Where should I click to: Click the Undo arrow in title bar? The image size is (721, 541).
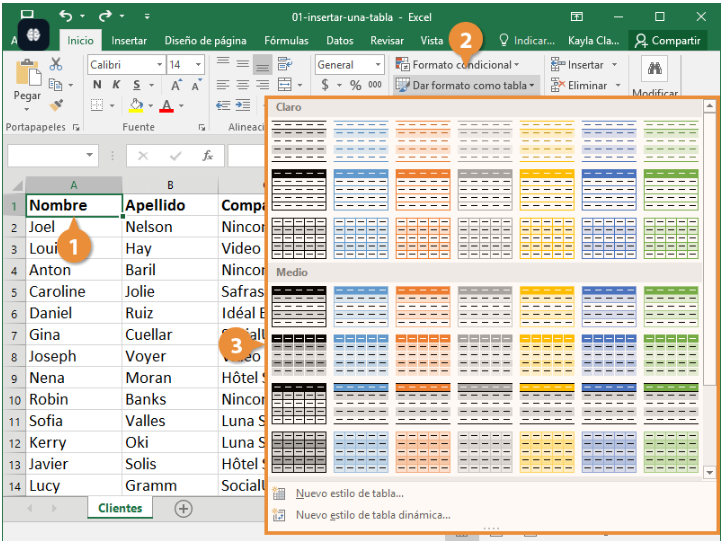tap(66, 16)
